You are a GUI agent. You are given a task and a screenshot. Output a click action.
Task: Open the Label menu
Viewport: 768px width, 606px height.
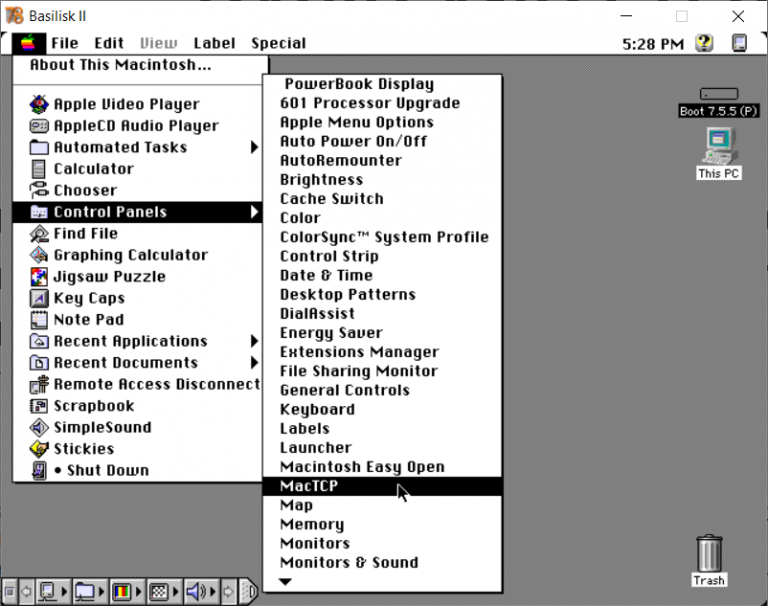[215, 44]
